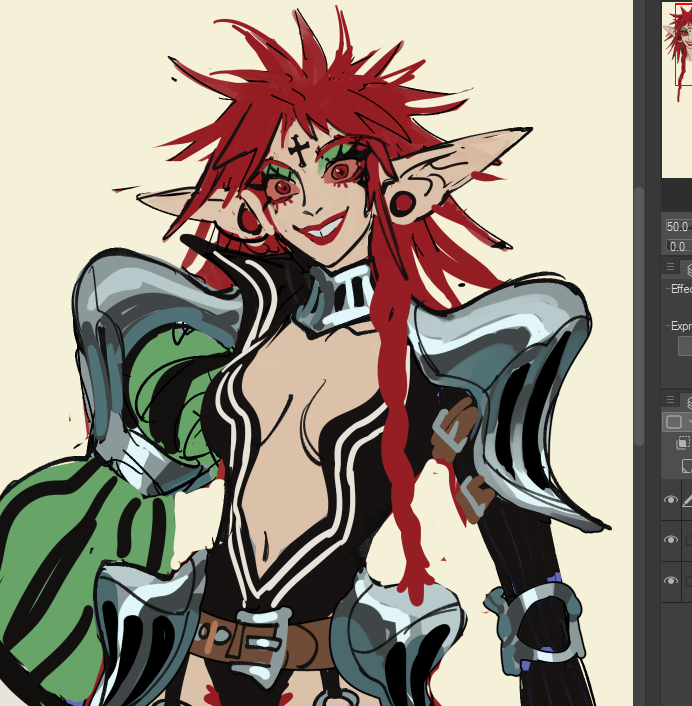
Task: Open the Layer Property panel menu beside Effect
Action: [670, 267]
